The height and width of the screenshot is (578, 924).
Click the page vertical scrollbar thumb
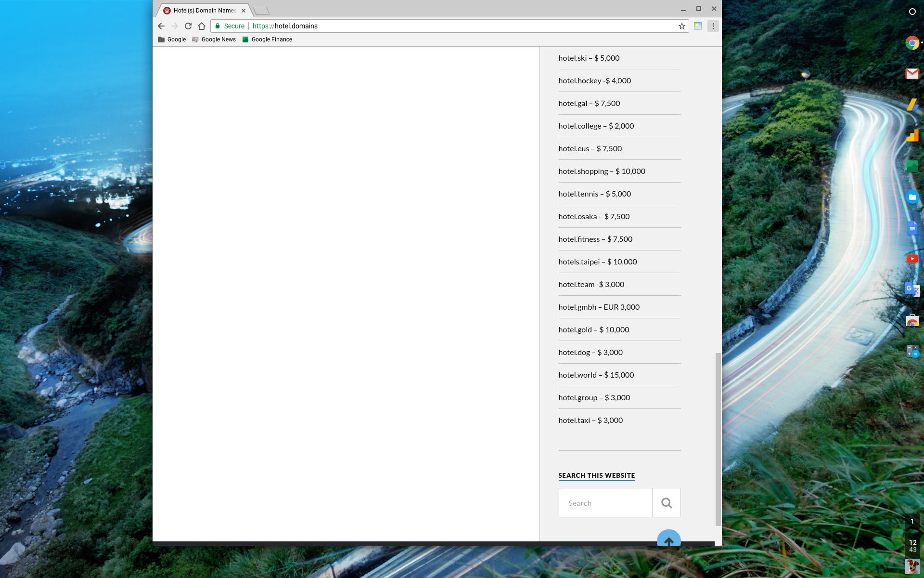pos(718,438)
